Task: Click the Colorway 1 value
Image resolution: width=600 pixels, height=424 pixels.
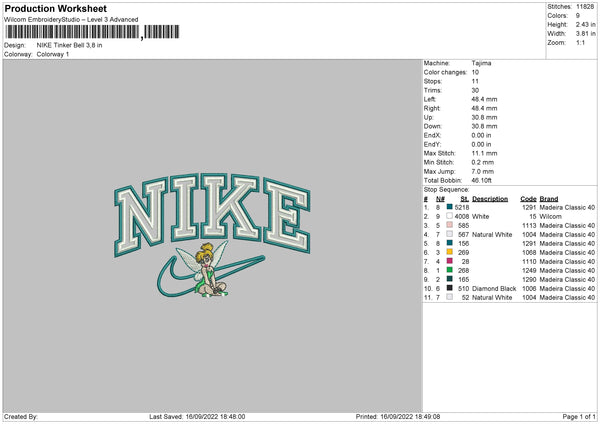Action: [x=53, y=54]
